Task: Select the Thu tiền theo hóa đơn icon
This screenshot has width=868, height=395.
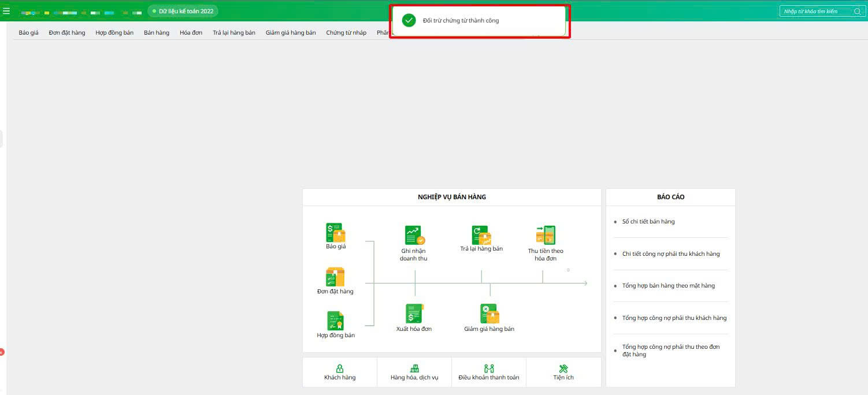Action: [546, 236]
